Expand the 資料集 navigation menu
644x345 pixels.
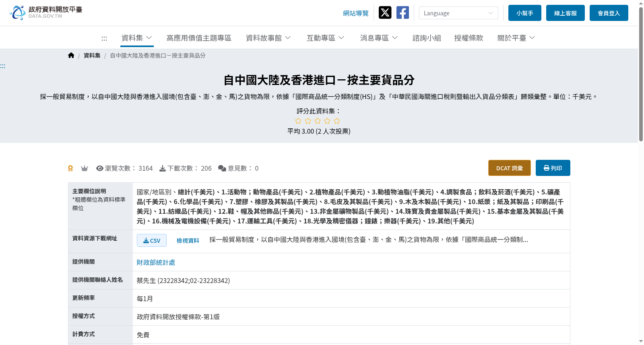click(137, 38)
